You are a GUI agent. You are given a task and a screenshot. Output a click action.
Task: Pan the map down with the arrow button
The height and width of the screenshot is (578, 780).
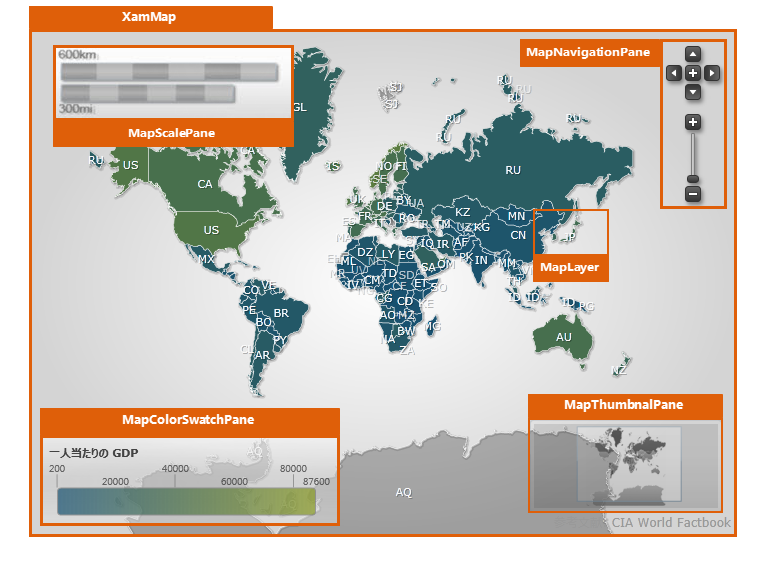pyautogui.click(x=693, y=92)
